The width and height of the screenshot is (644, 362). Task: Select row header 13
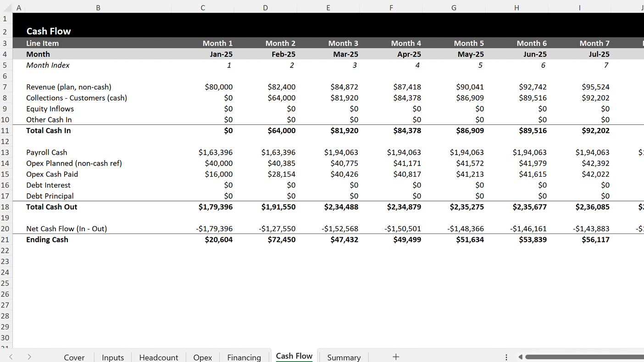point(5,152)
